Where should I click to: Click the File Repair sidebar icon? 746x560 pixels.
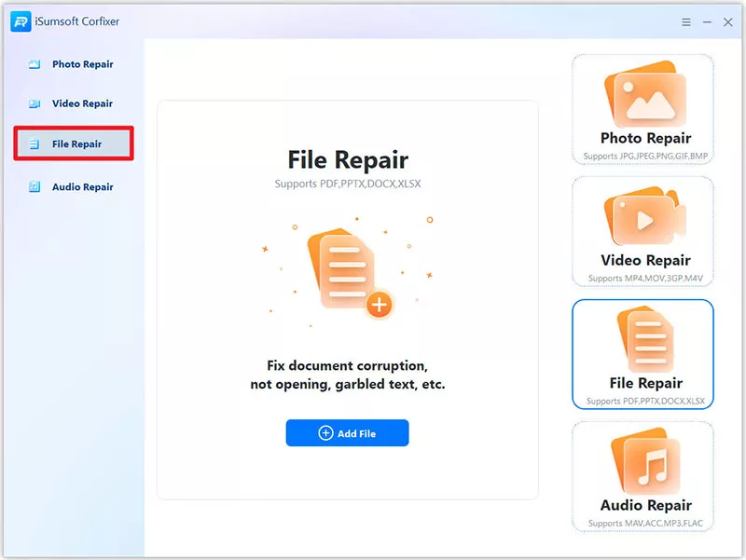click(x=35, y=143)
